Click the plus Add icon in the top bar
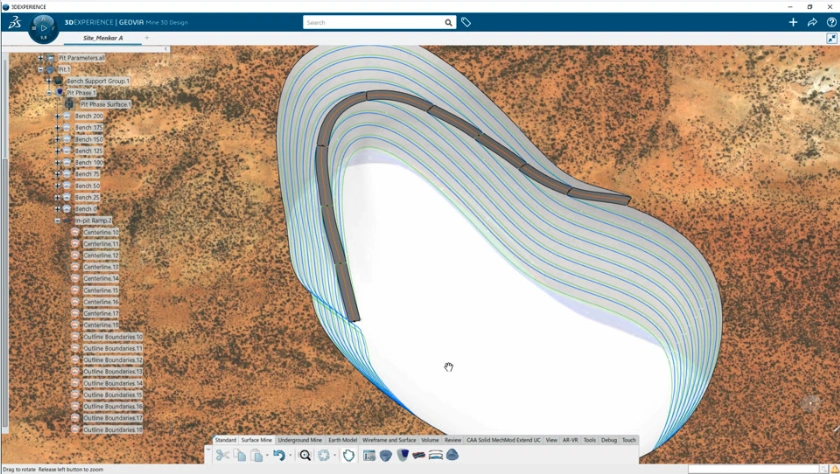Viewport: 840px width, 474px height. [793, 22]
